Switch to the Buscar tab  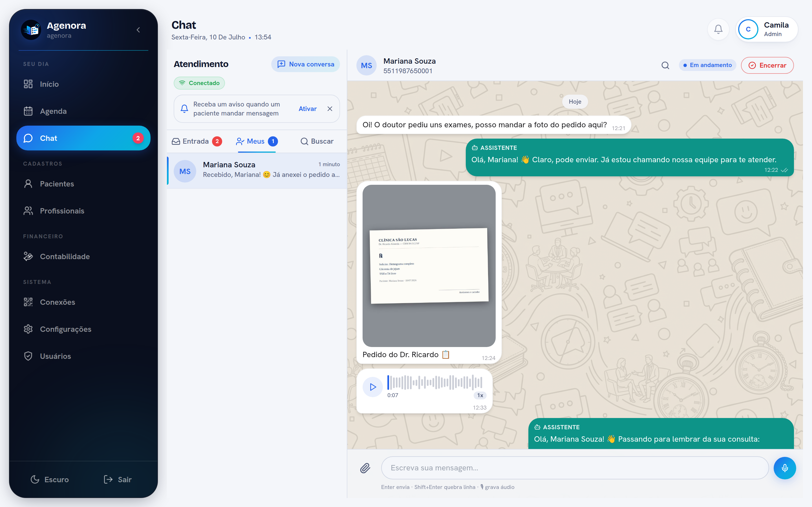pos(317,141)
